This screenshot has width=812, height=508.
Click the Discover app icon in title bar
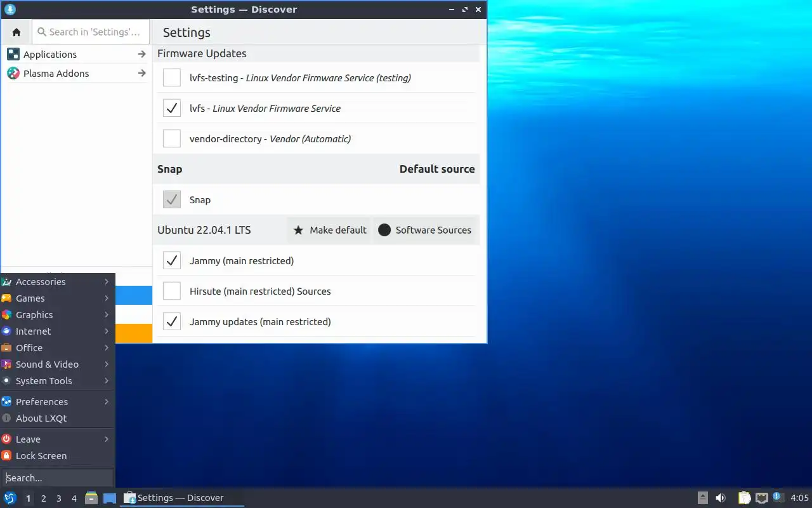10,10
